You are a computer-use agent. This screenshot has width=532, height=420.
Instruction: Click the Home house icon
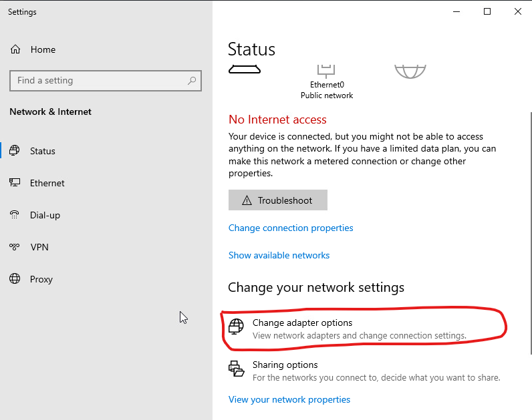point(15,49)
